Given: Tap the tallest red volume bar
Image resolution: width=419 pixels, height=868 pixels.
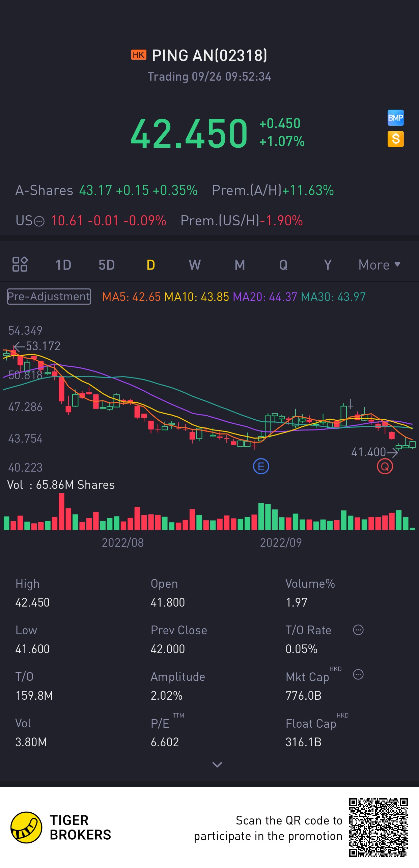Looking at the screenshot, I should coord(61,511).
